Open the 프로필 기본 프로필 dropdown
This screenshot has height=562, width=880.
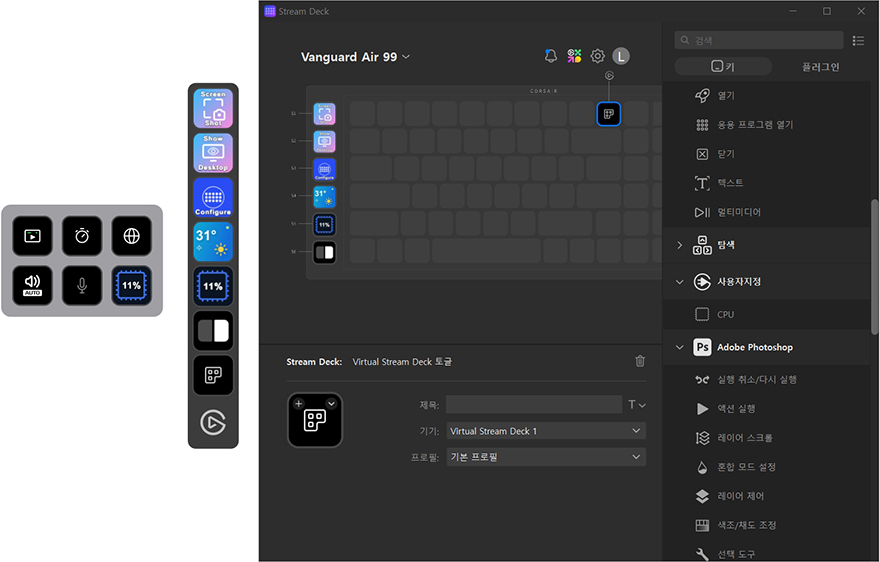click(x=546, y=457)
